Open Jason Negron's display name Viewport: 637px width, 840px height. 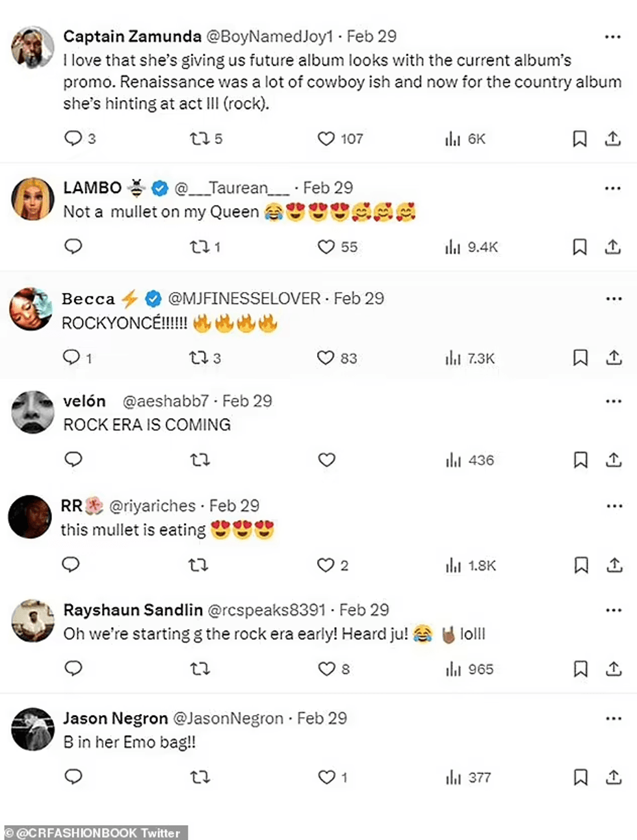coord(115,718)
